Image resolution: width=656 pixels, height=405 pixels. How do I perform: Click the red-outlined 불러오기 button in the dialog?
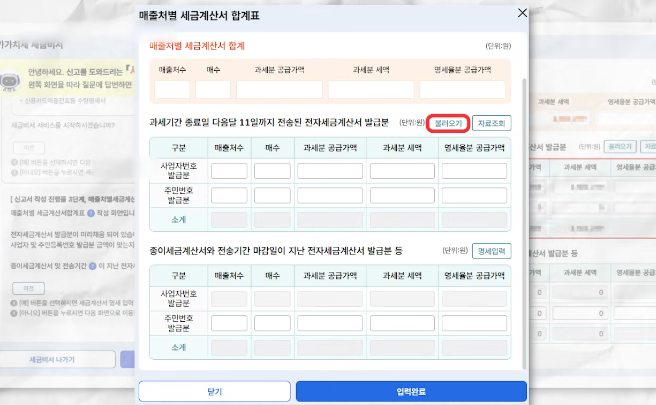point(448,123)
